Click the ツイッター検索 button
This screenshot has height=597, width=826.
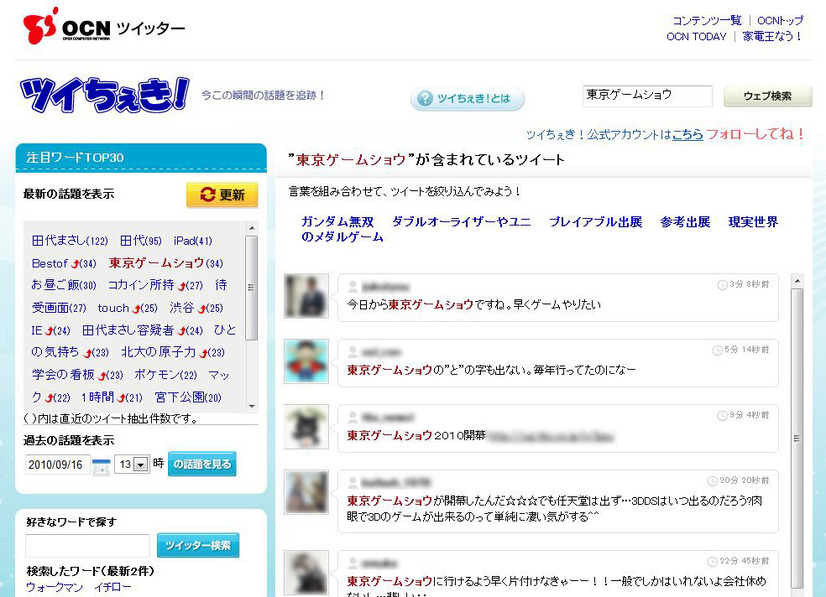pos(198,545)
